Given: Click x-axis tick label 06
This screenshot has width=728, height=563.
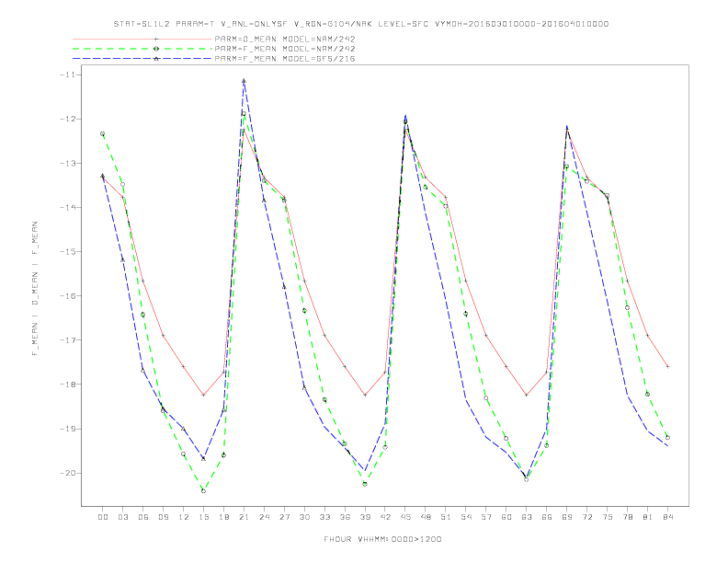Looking at the screenshot, I should [143, 517].
